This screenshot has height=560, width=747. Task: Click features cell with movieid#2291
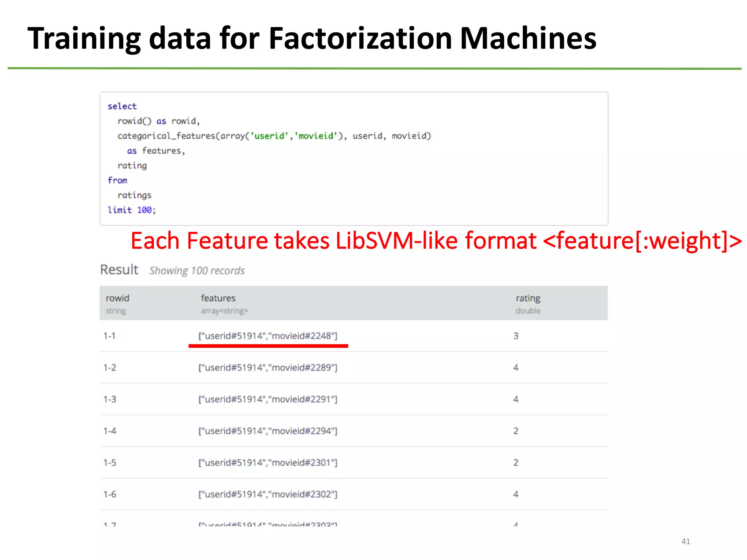[x=268, y=399]
